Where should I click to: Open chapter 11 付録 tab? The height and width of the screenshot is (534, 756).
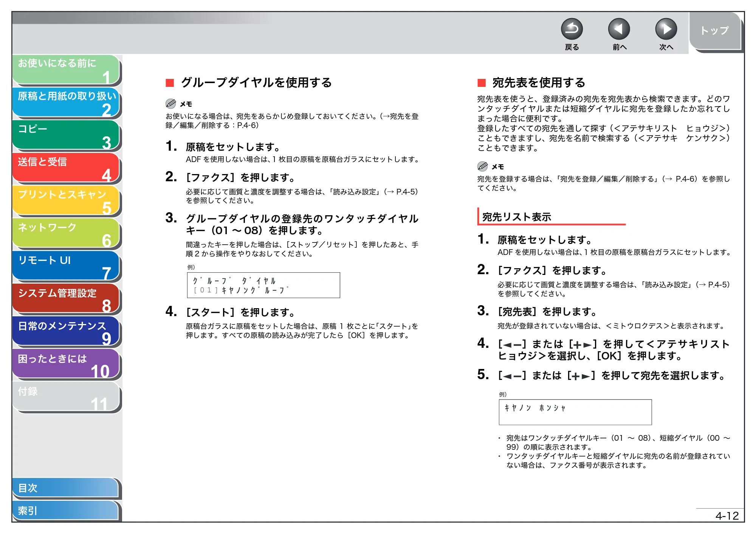click(x=66, y=397)
